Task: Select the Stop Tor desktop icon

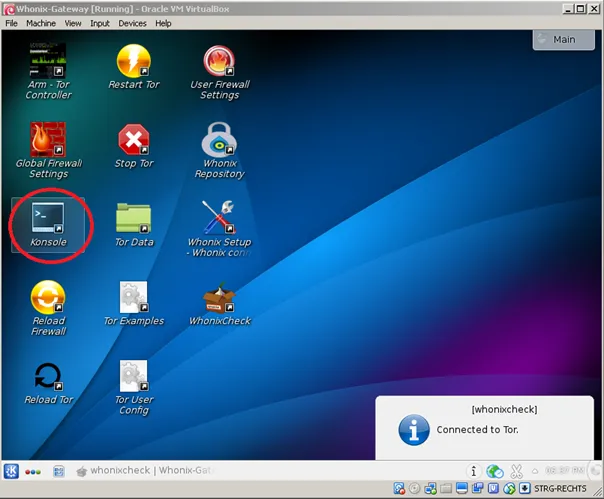Action: 134,146
